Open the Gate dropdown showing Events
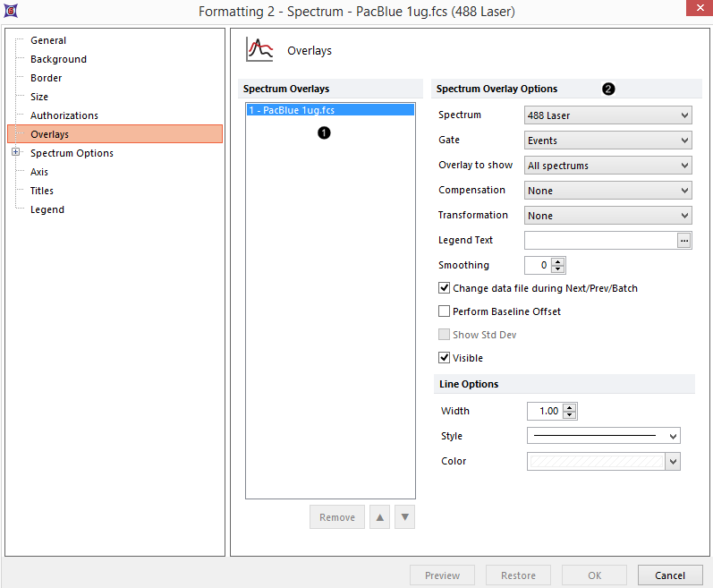This screenshot has width=713, height=588. [x=607, y=141]
